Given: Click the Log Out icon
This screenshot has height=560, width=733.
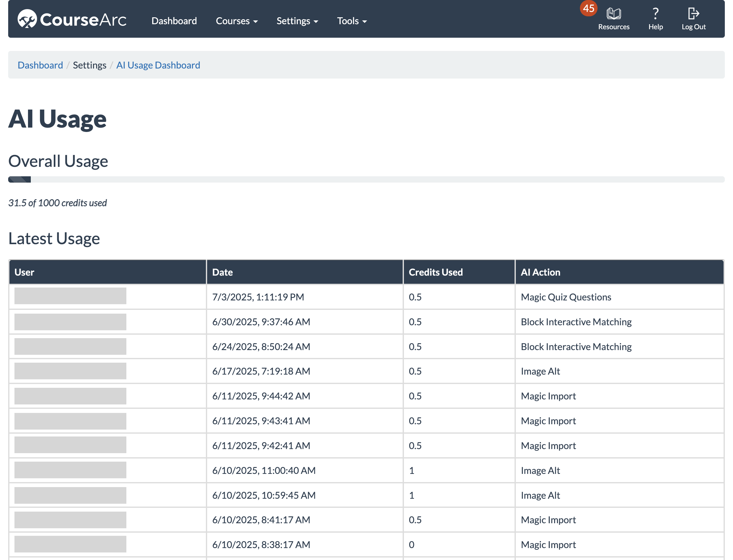Looking at the screenshot, I should click(x=693, y=14).
